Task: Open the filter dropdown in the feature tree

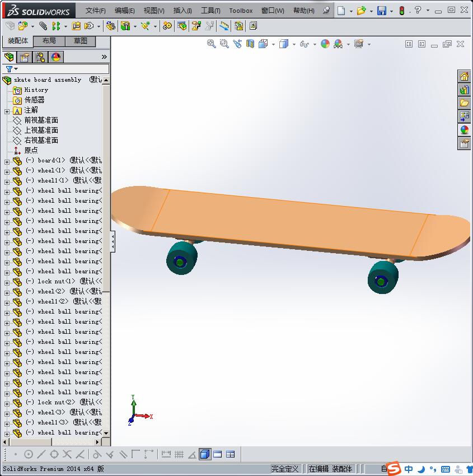Action: click(16, 69)
